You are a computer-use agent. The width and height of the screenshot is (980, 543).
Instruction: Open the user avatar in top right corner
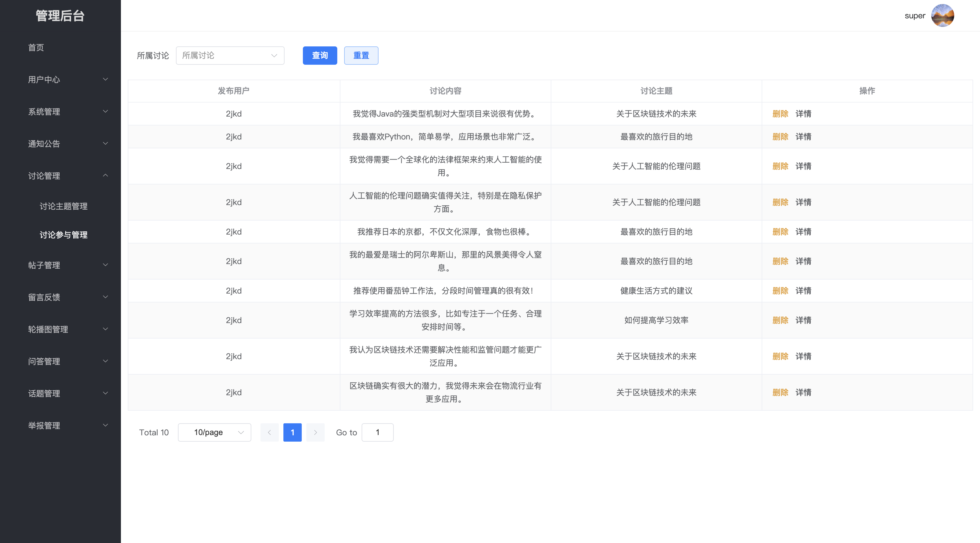(943, 15)
